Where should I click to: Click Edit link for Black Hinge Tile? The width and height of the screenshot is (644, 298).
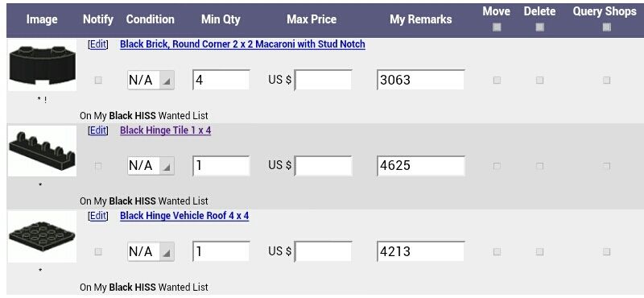pos(97,130)
